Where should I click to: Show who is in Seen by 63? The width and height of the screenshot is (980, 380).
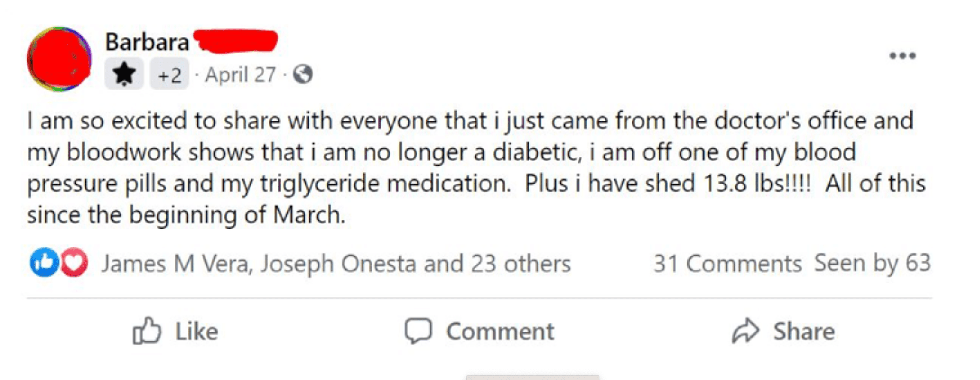tap(872, 262)
